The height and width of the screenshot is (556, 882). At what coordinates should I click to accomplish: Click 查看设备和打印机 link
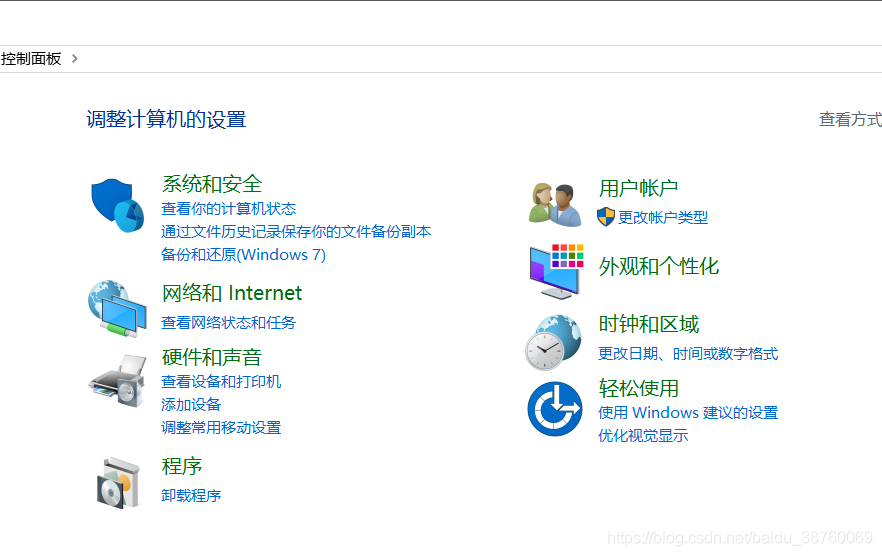tap(221, 382)
